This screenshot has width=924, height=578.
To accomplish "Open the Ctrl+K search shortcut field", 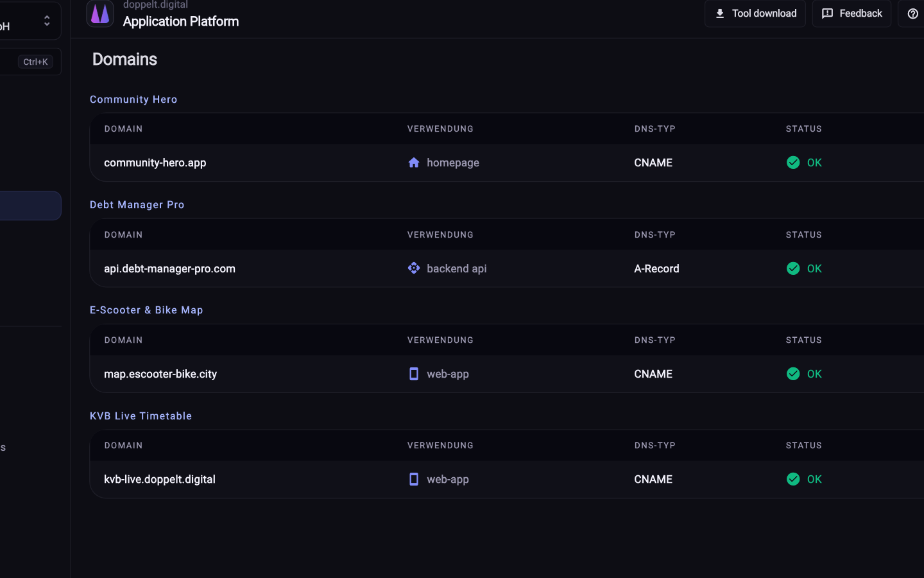I will tap(31, 62).
